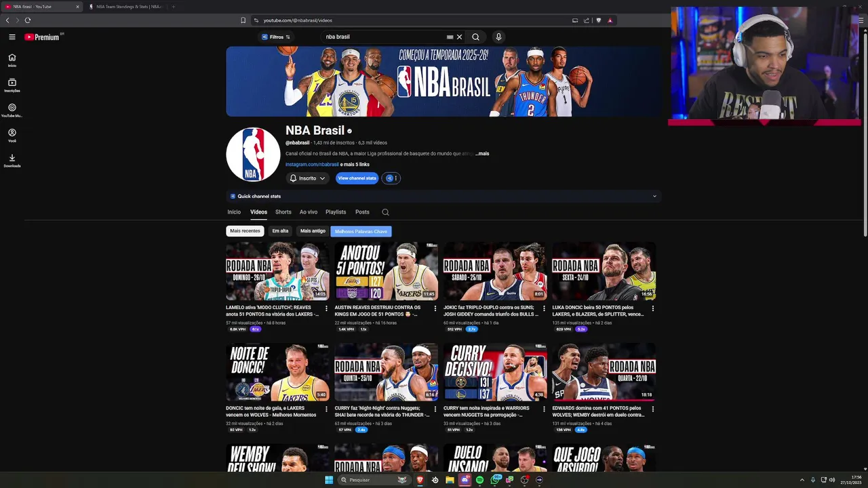
Task: Click the Brave Shields icon
Action: click(x=598, y=20)
